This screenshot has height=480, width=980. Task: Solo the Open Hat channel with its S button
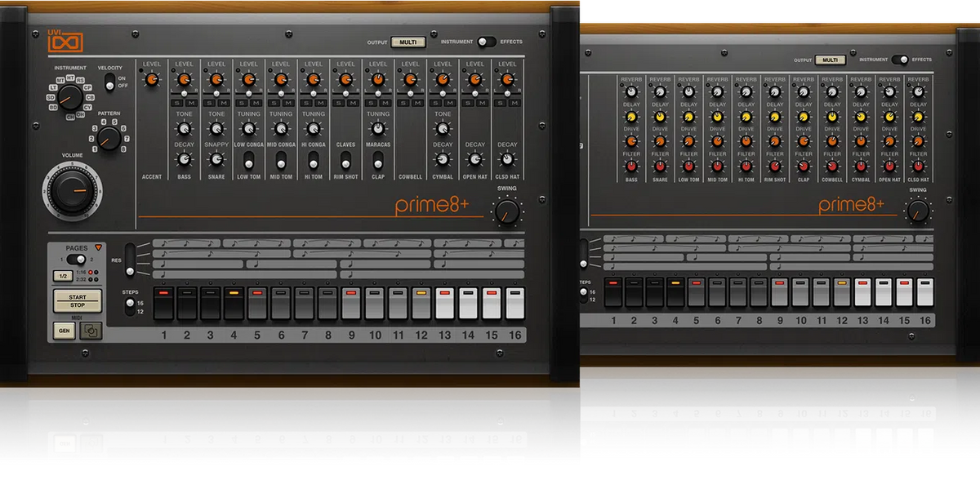(x=469, y=103)
